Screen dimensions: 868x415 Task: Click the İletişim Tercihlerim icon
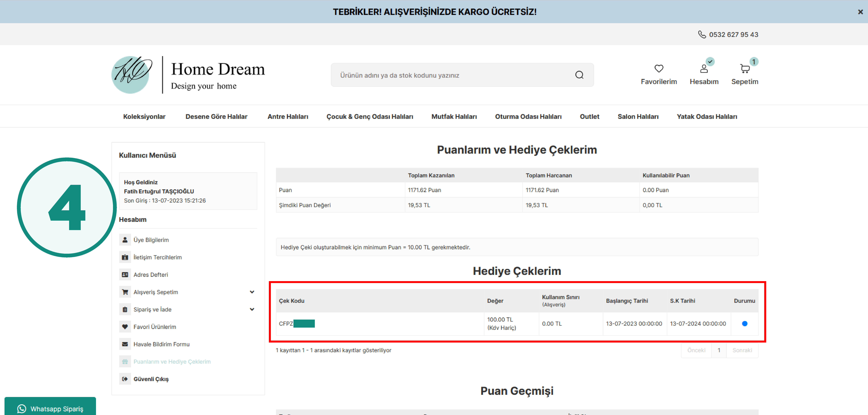click(125, 257)
